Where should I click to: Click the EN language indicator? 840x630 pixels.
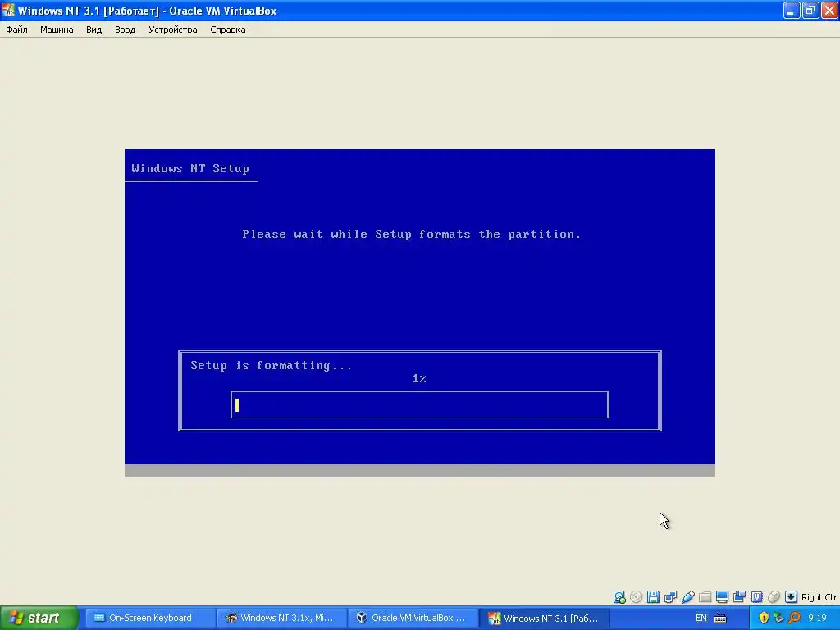[701, 619]
